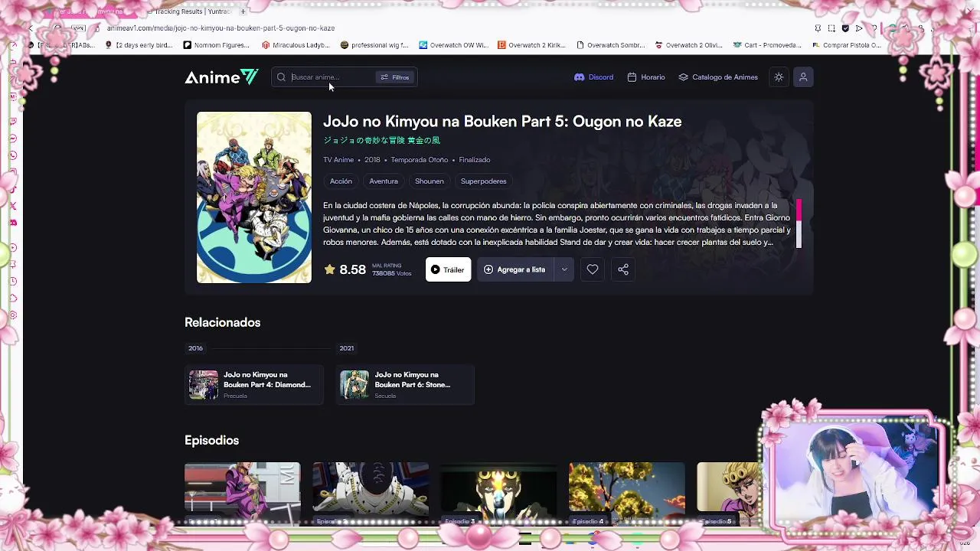Click the TV Anime type label
This screenshot has width=980, height=551.
pyautogui.click(x=338, y=160)
